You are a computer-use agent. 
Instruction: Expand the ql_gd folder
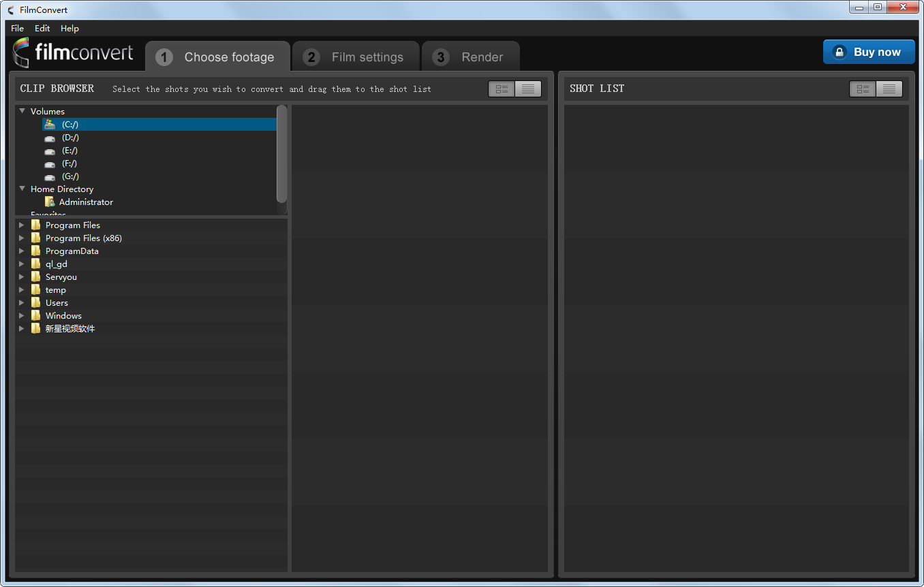[x=22, y=264]
